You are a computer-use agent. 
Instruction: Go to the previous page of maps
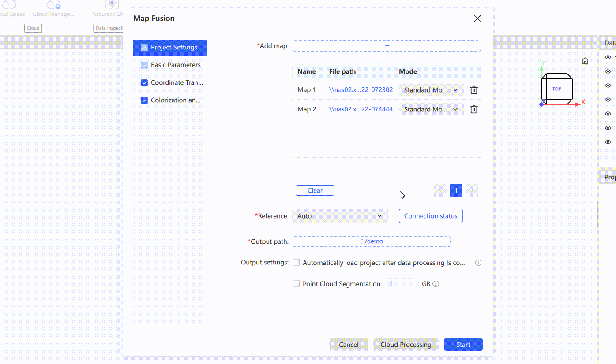pyautogui.click(x=440, y=190)
